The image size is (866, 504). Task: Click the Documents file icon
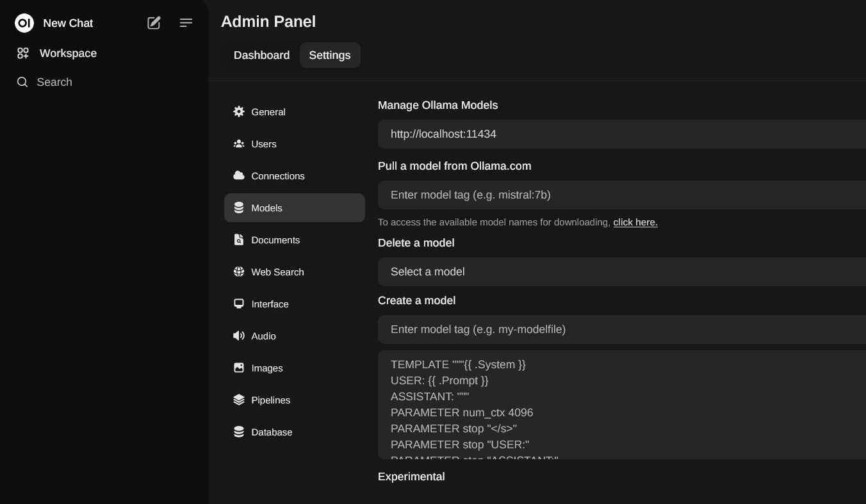pyautogui.click(x=239, y=240)
